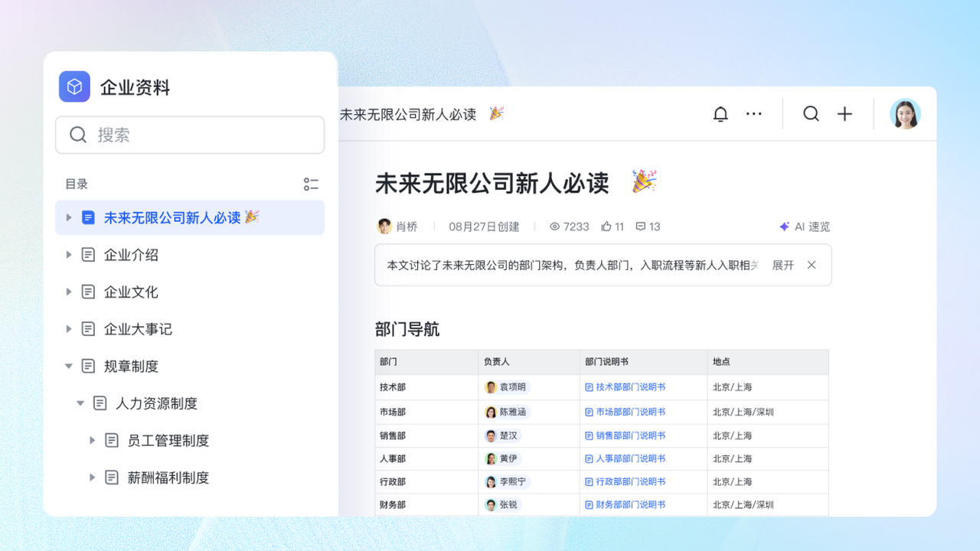Click the notification bell icon
The width and height of the screenshot is (980, 551).
point(720,114)
